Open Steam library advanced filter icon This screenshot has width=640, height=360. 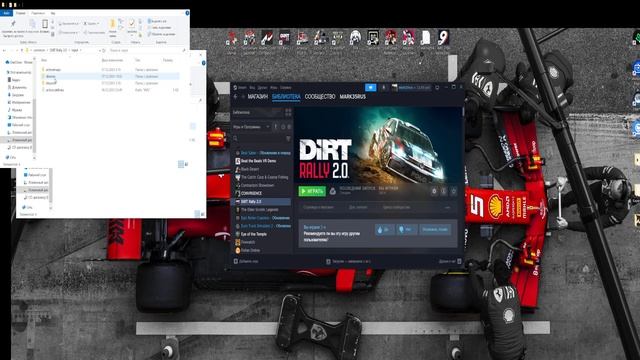click(x=288, y=139)
